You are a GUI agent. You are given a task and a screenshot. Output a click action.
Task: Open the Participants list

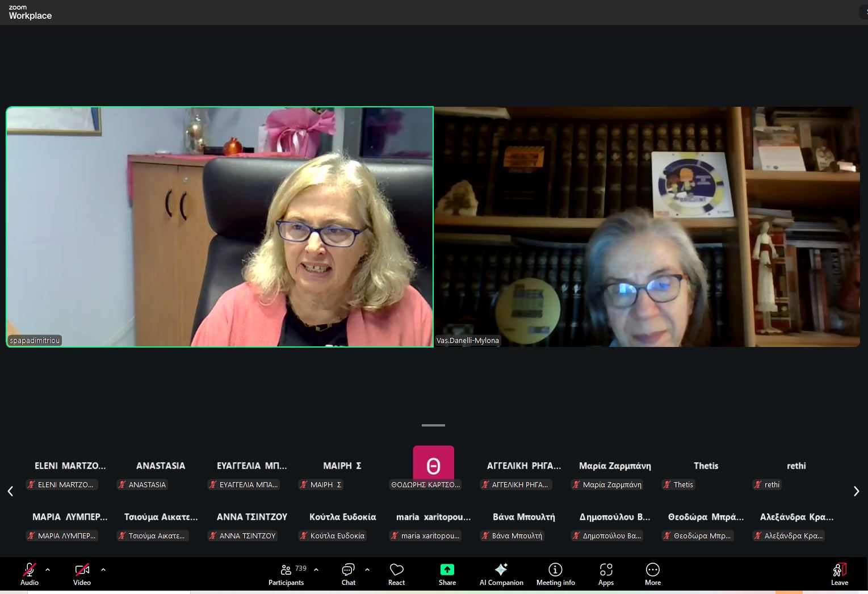(287, 574)
